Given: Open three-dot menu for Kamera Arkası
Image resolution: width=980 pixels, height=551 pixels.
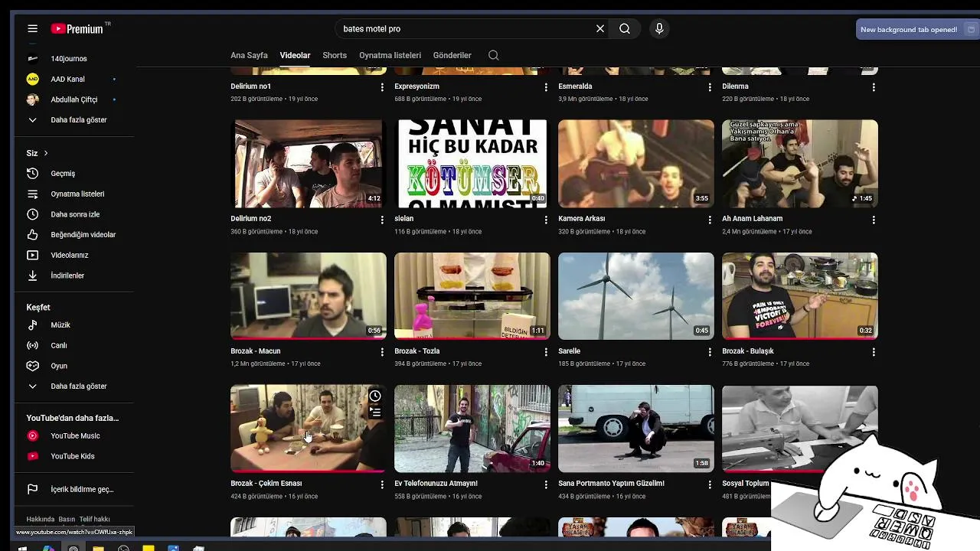Looking at the screenshot, I should pyautogui.click(x=710, y=220).
